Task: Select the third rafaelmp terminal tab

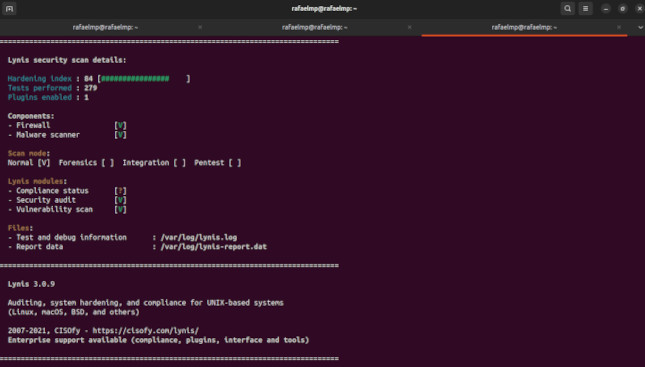Action: (524, 28)
